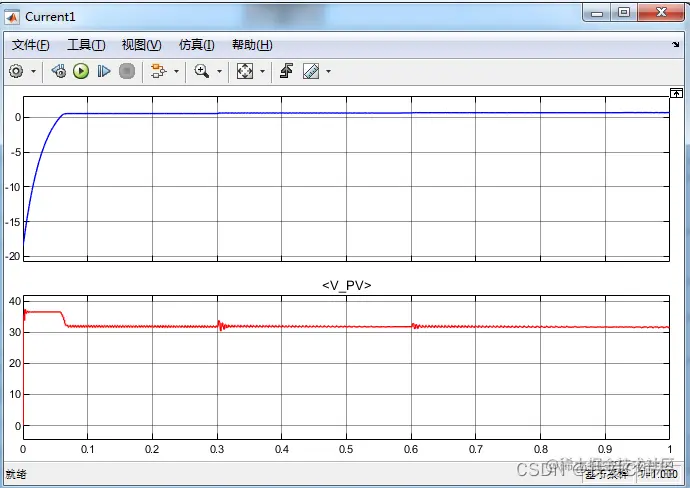The height and width of the screenshot is (488, 690).
Task: Expand measurements dropdown arrow
Action: tap(328, 71)
